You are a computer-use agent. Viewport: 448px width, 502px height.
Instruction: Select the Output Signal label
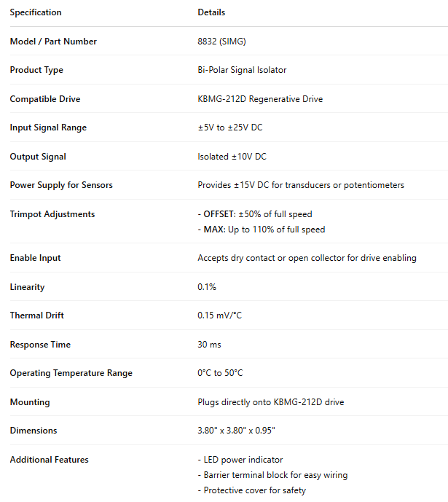[x=38, y=157]
